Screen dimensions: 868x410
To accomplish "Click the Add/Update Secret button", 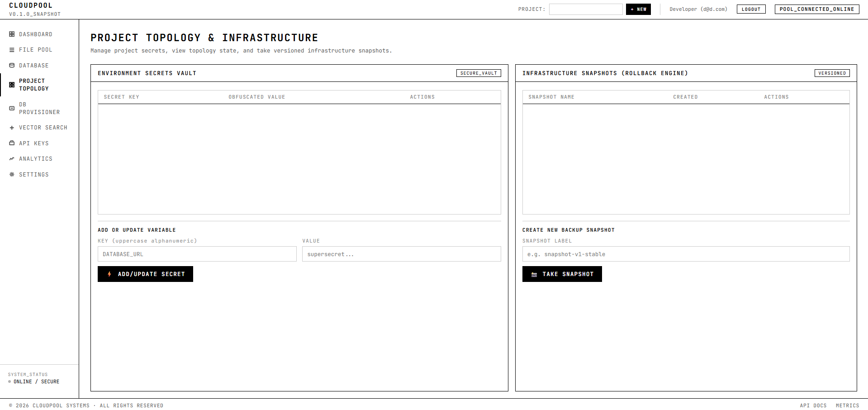I will [x=145, y=274].
